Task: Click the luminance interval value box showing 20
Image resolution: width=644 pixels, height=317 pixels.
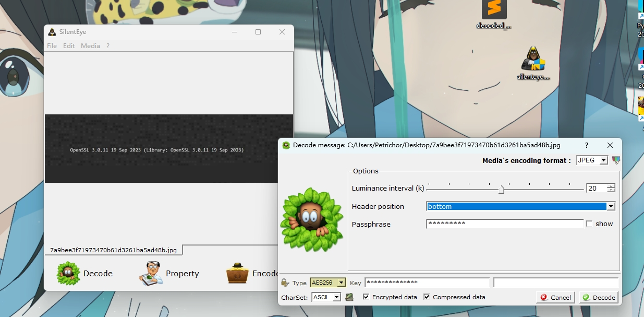Action: coord(597,189)
